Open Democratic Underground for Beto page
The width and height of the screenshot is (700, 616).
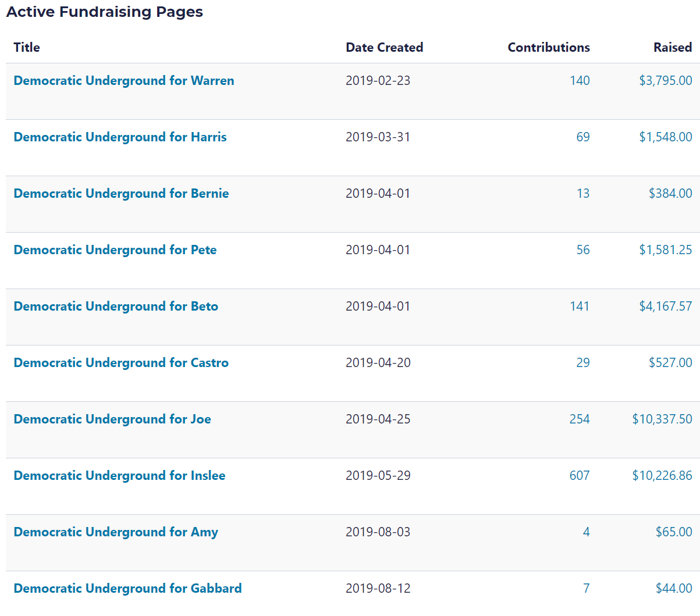[x=116, y=307]
